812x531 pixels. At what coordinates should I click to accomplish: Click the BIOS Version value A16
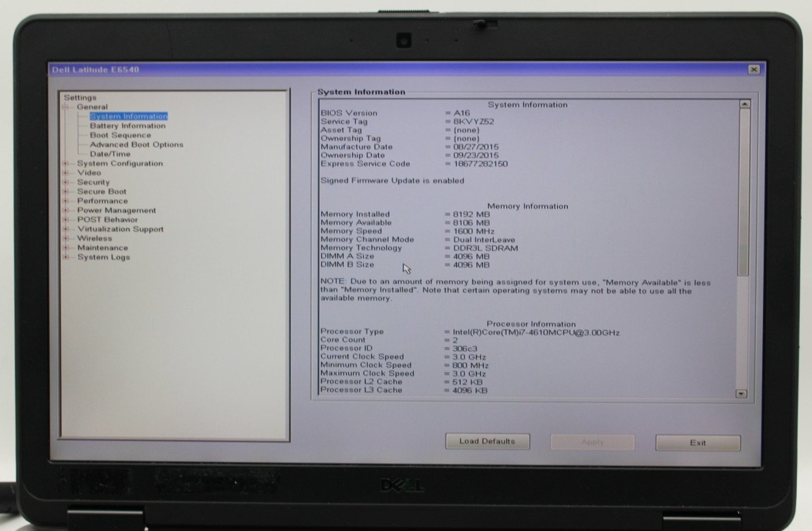(x=462, y=113)
